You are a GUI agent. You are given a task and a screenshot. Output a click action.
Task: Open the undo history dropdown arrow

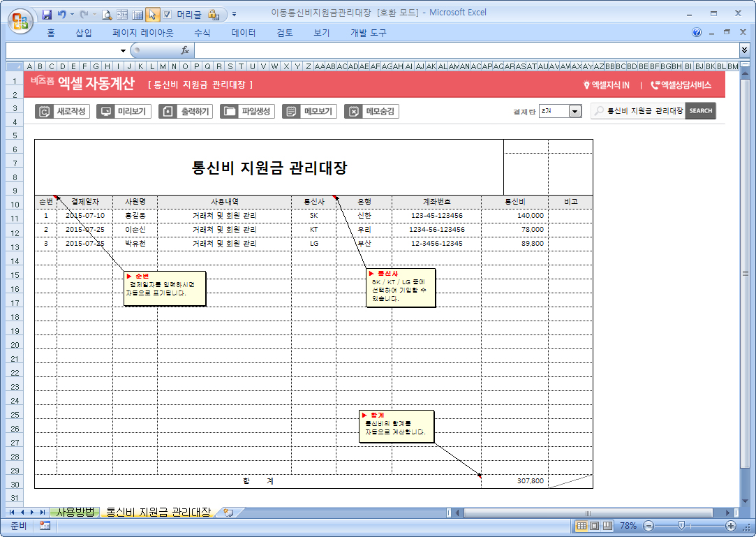tap(73, 15)
